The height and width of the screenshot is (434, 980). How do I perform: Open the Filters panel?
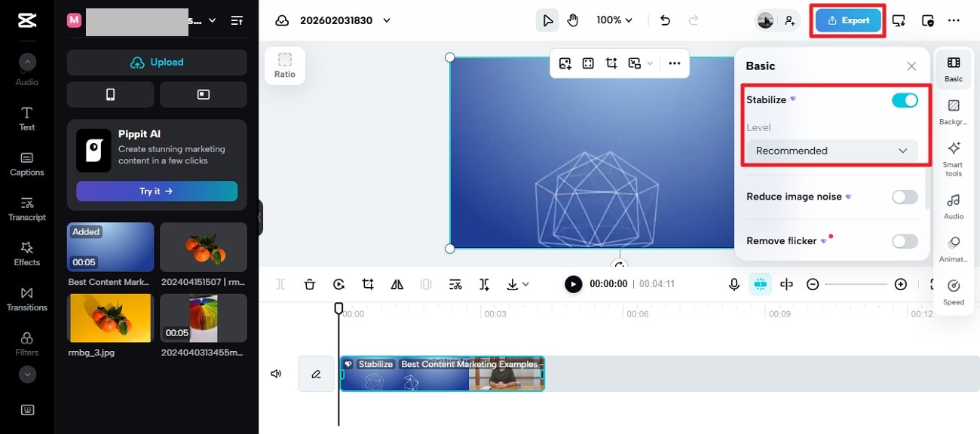point(27,344)
